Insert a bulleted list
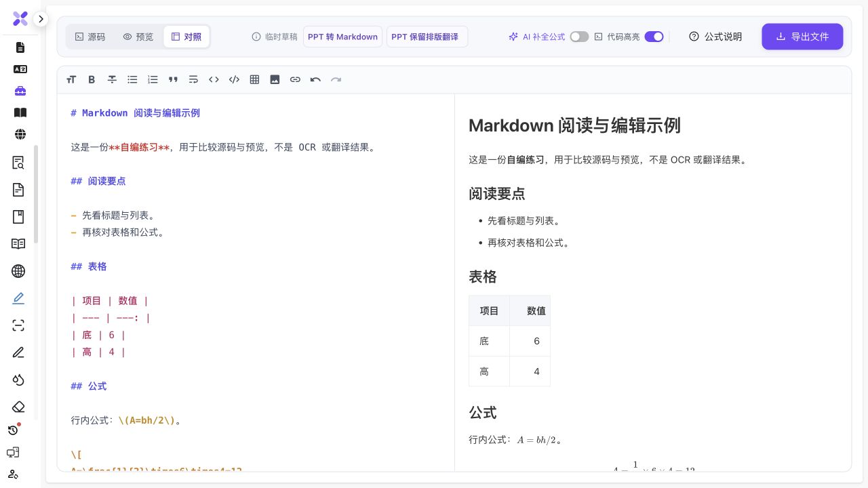Image resolution: width=868 pixels, height=488 pixels. [x=132, y=79]
